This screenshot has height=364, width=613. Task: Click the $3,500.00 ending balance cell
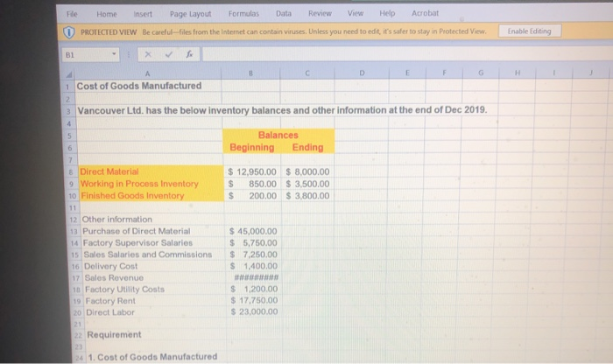pyautogui.click(x=307, y=184)
